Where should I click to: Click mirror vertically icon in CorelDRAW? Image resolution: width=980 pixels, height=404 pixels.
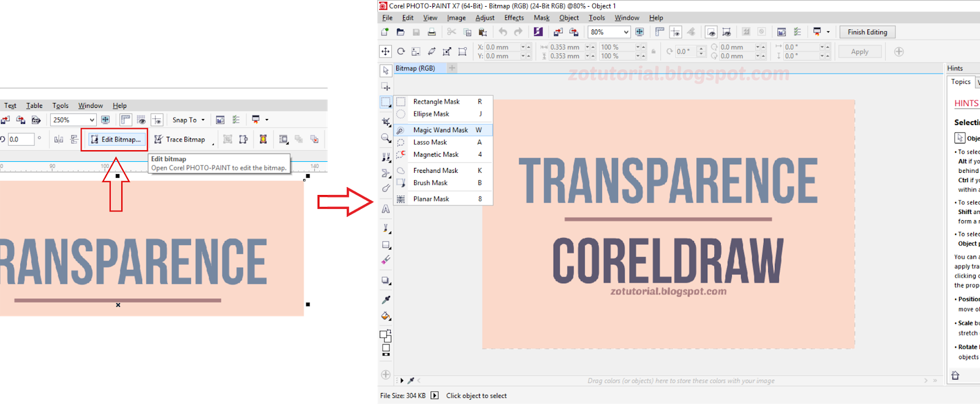[74, 139]
